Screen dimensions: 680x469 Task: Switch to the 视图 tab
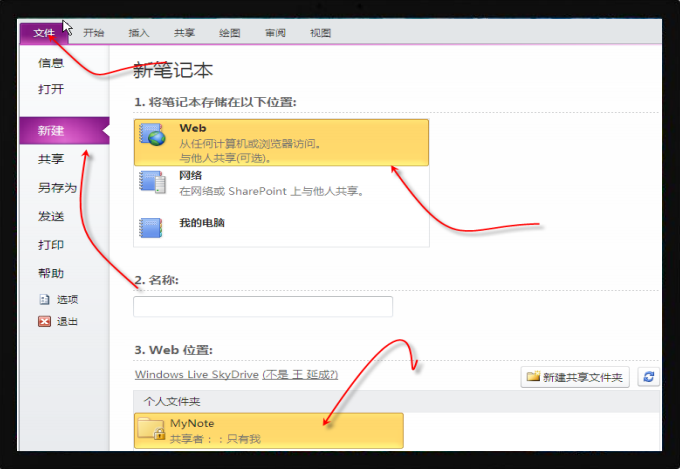click(x=320, y=33)
